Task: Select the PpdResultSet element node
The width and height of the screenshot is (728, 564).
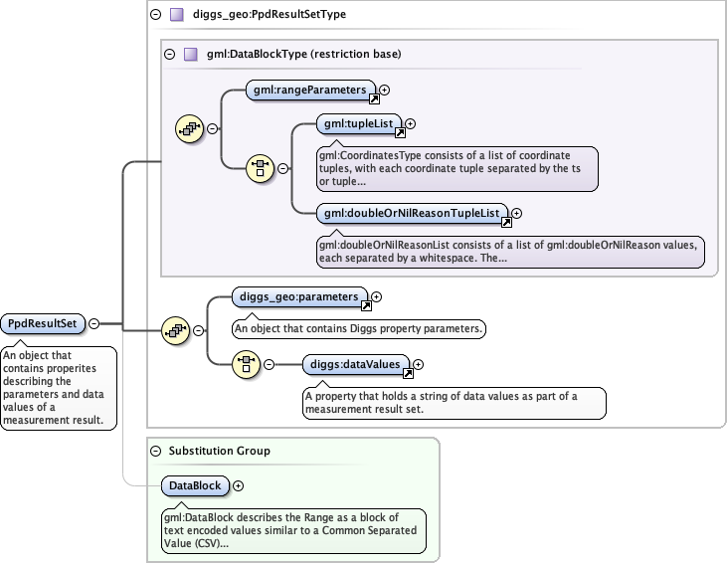Action: [43, 323]
